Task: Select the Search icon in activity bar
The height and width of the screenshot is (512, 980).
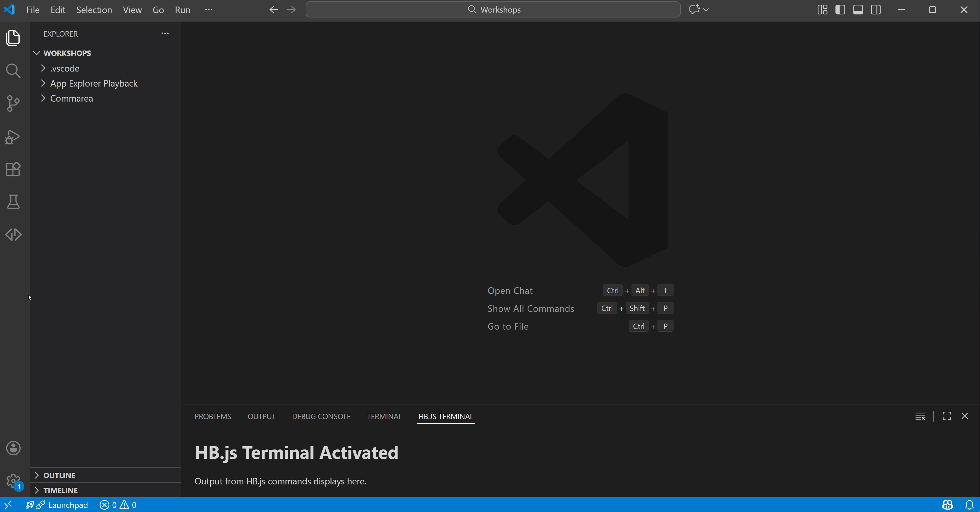Action: (x=13, y=71)
